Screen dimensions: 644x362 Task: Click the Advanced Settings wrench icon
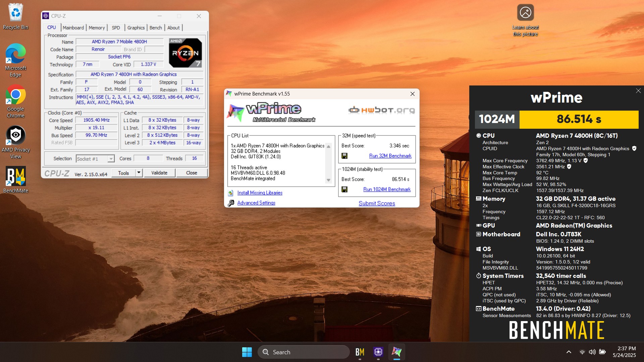tap(231, 203)
